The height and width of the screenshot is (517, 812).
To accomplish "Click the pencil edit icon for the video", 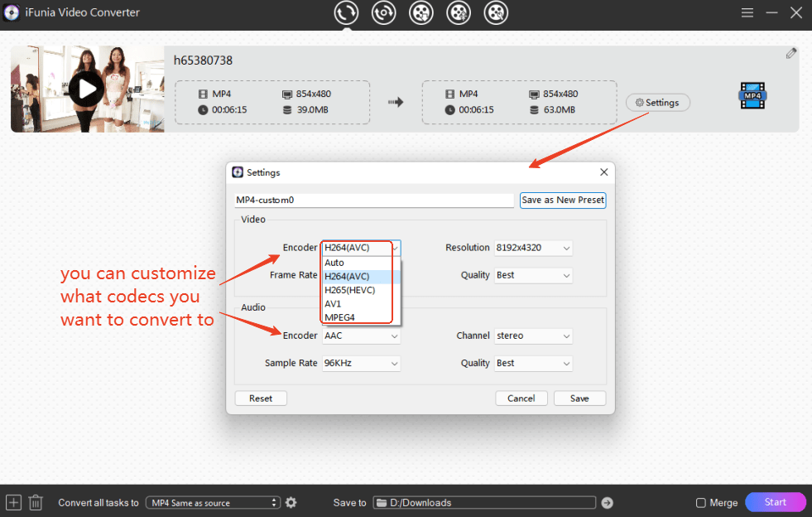I will pyautogui.click(x=791, y=53).
